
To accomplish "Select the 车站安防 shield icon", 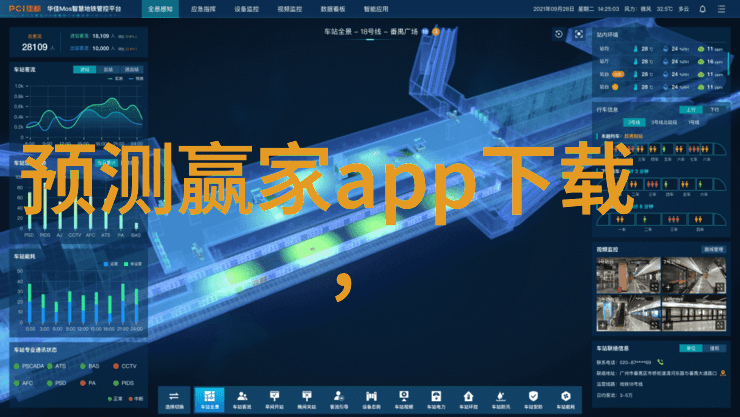I will point(533,400).
